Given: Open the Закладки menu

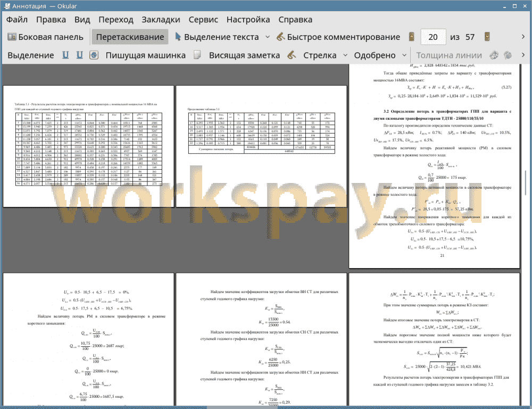Looking at the screenshot, I should (x=161, y=20).
